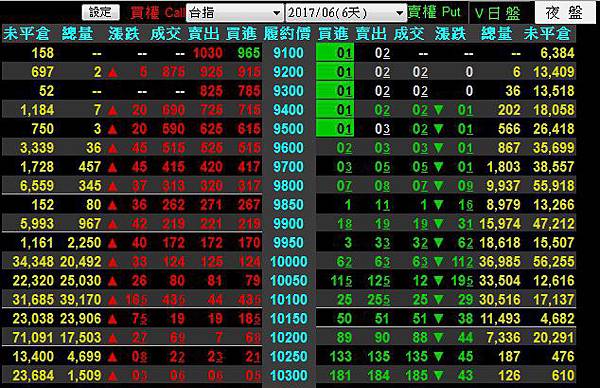The width and height of the screenshot is (600, 388).
Task: Click put open interest 6,384
Action: tap(557, 53)
